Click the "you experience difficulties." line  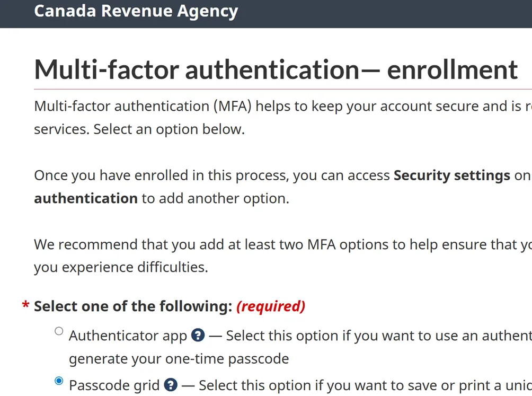pyautogui.click(x=121, y=267)
